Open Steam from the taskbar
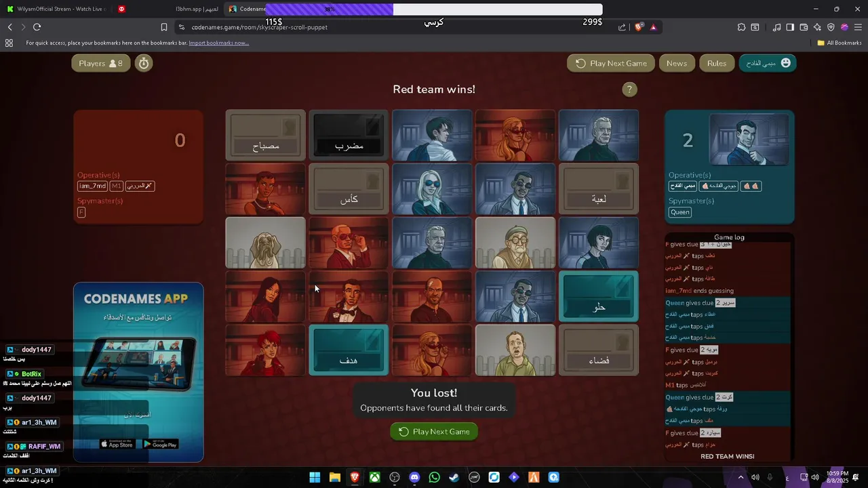Screen dimensions: 868x488 click(x=454, y=477)
